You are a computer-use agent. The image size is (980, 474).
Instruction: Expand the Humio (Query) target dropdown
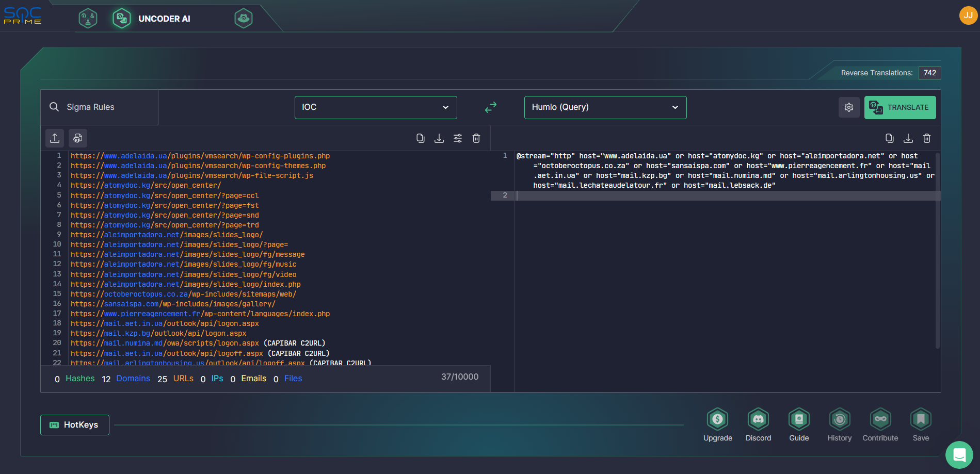(605, 107)
